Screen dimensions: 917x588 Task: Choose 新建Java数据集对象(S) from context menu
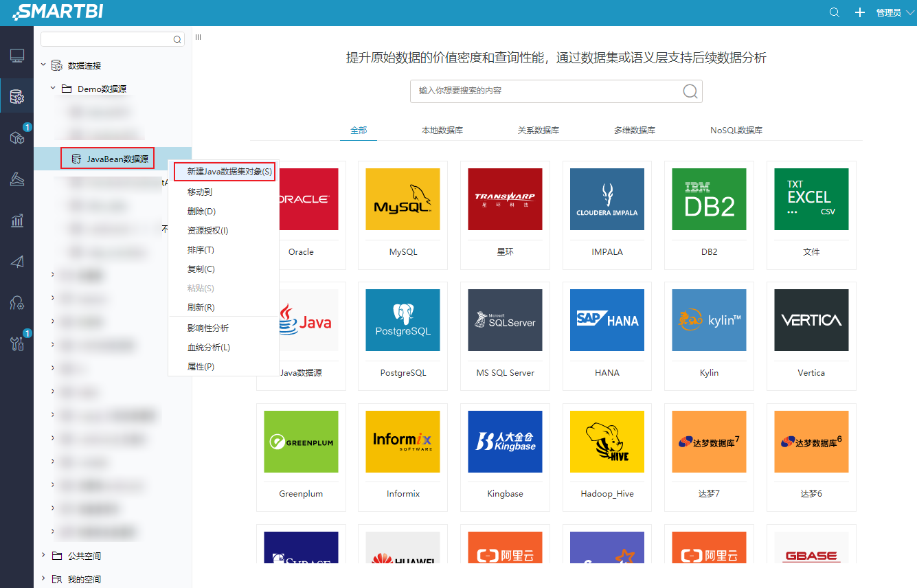[224, 172]
